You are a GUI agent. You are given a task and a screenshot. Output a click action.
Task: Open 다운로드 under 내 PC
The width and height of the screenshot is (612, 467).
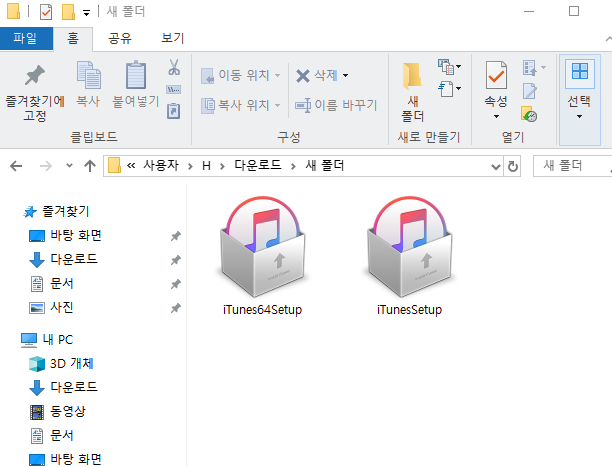click(x=73, y=387)
